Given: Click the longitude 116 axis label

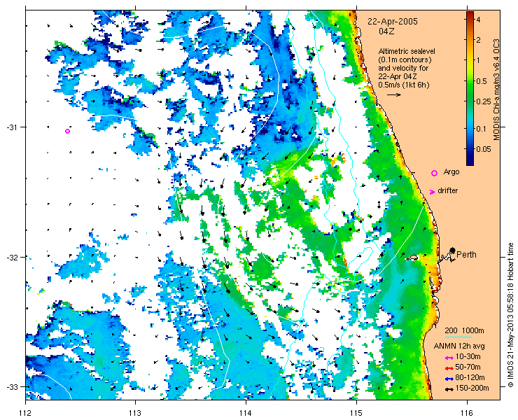Looking at the screenshot, I should 467,413.
